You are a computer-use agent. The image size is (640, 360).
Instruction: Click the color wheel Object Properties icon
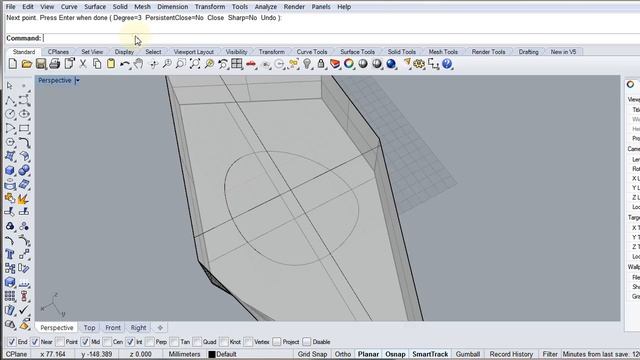(349, 64)
